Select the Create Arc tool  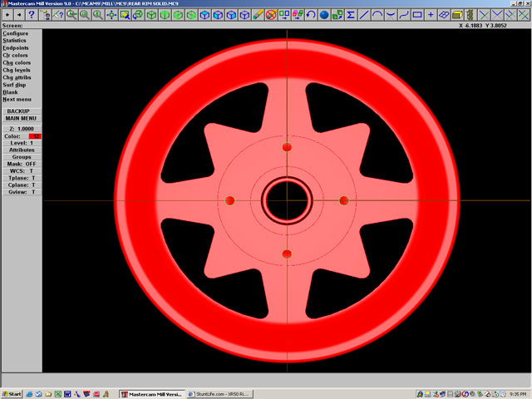coord(377,15)
